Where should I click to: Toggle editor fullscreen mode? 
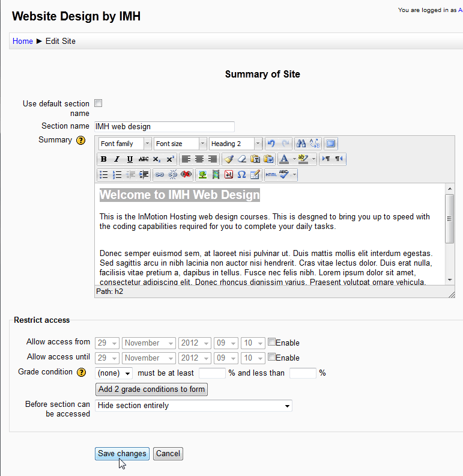pos(331,144)
